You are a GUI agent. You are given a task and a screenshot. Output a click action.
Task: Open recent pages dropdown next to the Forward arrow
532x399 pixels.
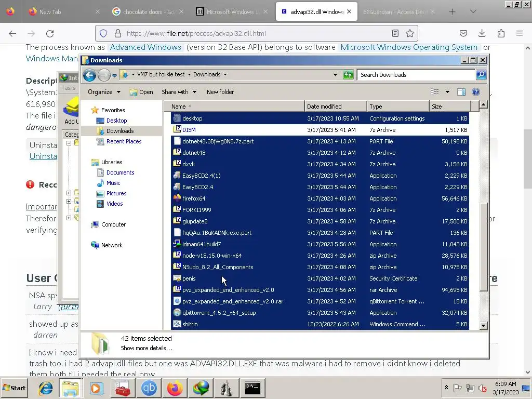(115, 75)
